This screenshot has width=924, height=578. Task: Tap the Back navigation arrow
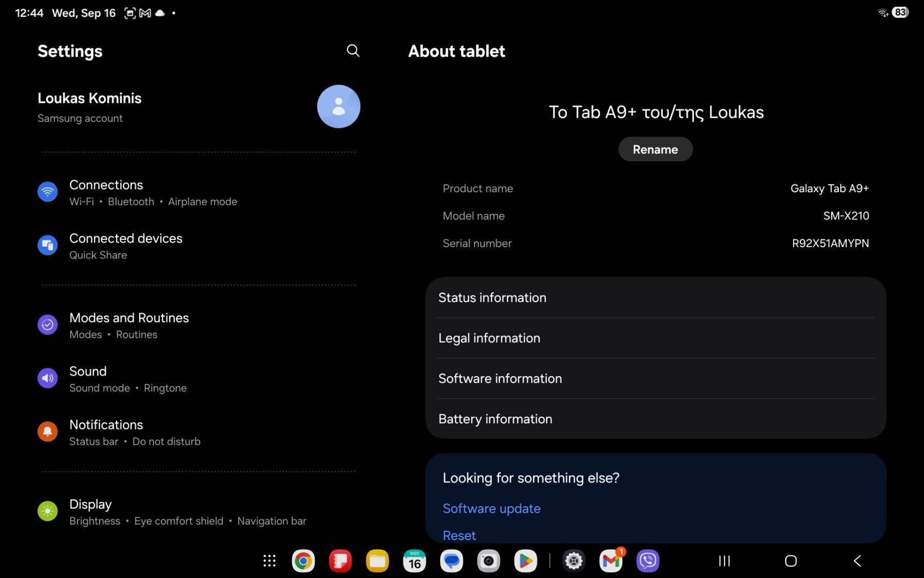click(857, 561)
